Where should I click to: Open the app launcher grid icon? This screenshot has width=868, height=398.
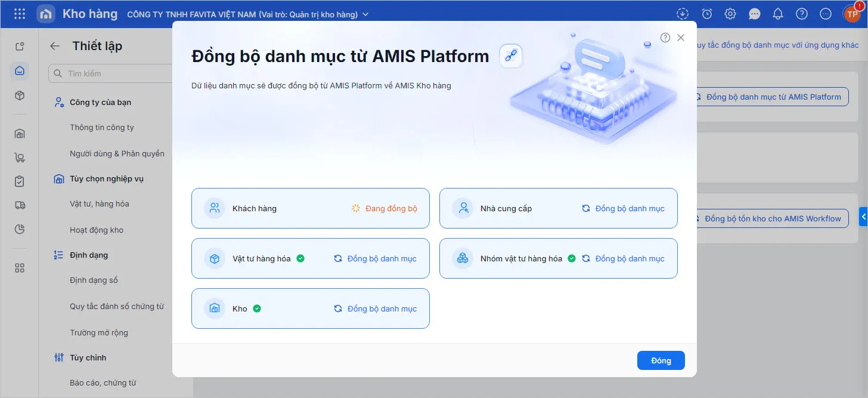point(20,14)
